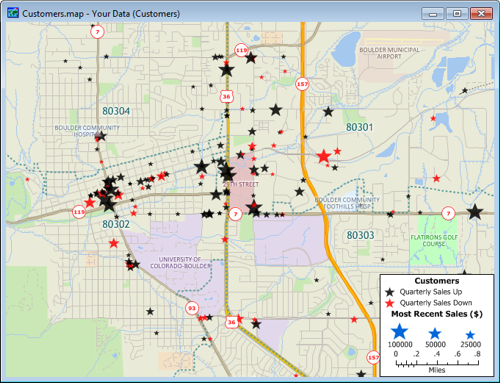Click the Customers.map window icon in title bar
Viewport: 500px width, 383px height.
coord(13,13)
